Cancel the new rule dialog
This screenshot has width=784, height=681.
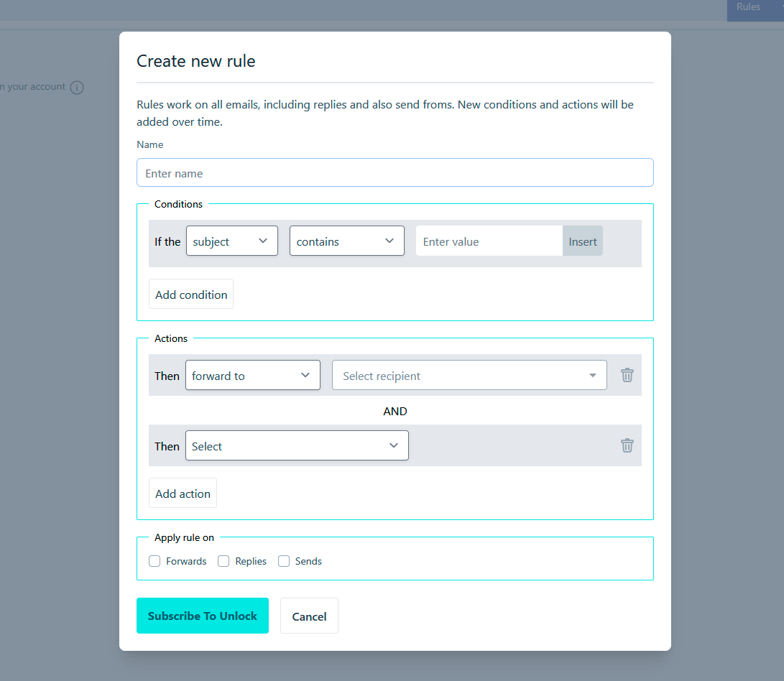tap(309, 616)
